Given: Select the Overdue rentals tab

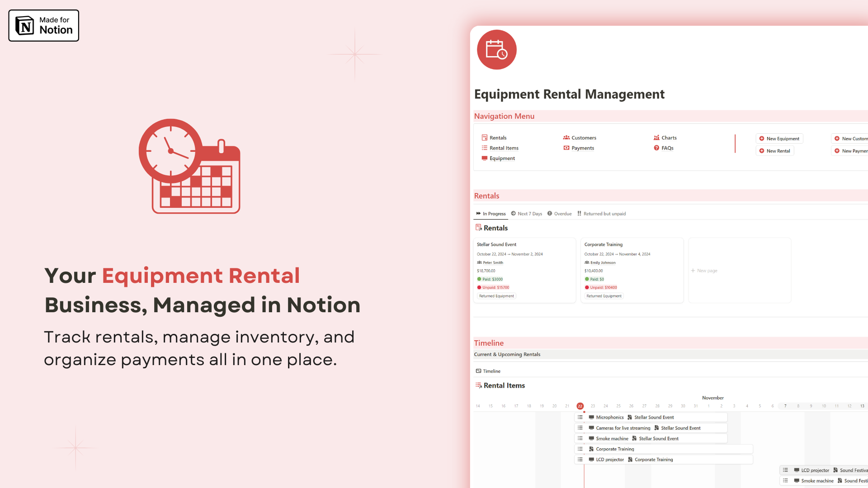Looking at the screenshot, I should (559, 213).
